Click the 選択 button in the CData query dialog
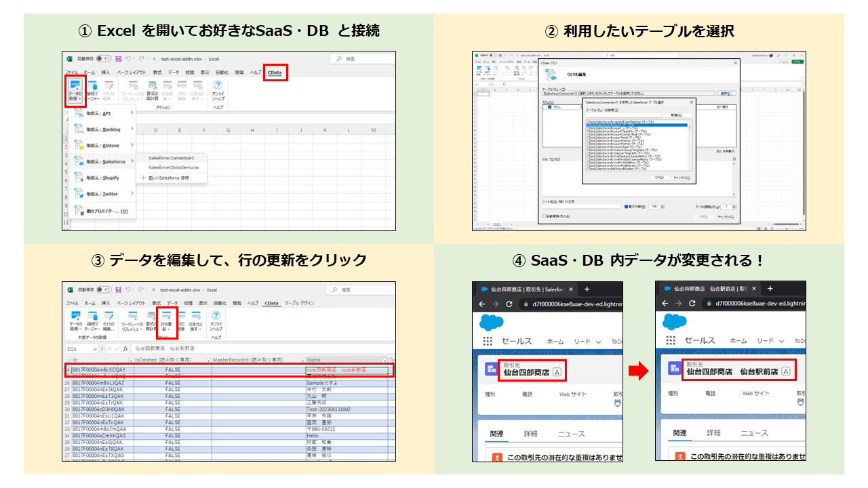 pos(725,94)
